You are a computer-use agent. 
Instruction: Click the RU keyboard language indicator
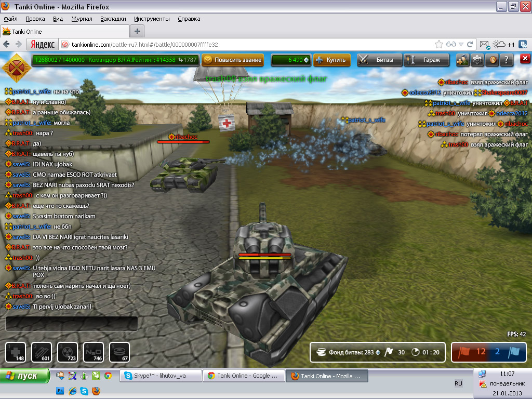[x=458, y=383]
